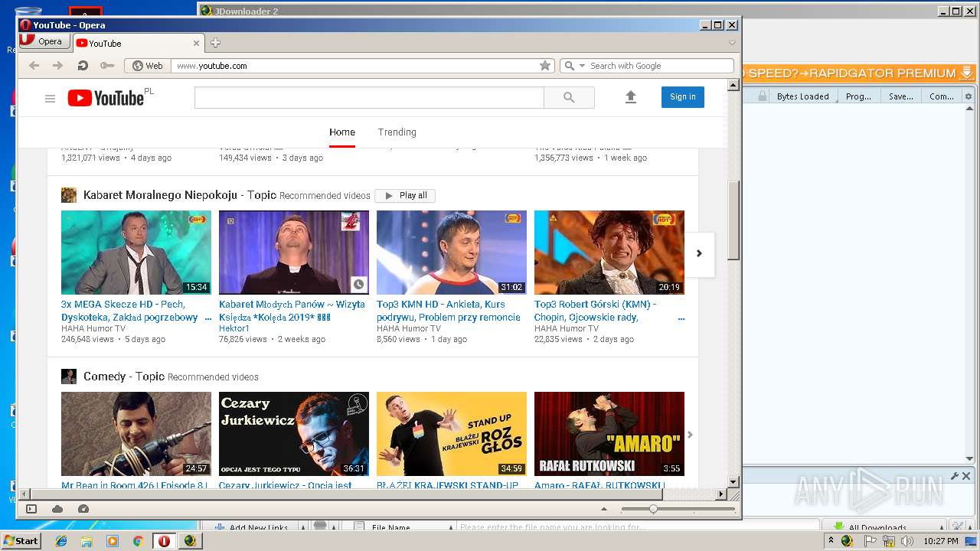This screenshot has height=551, width=980.
Task: Click the vertical scrollbar up arrow
Action: [x=733, y=85]
